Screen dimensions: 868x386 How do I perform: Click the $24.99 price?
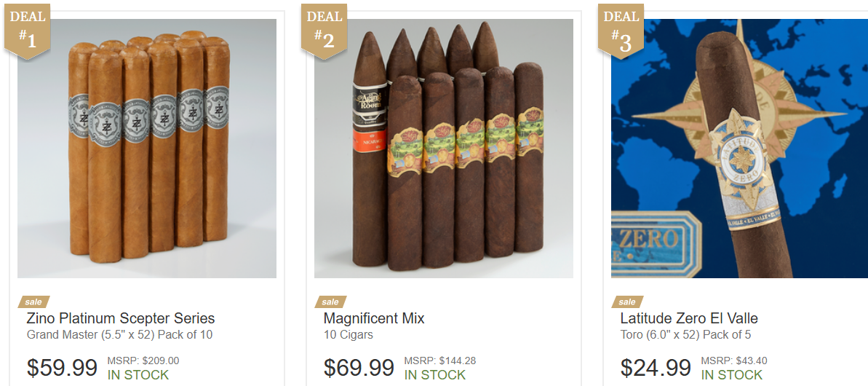(656, 368)
